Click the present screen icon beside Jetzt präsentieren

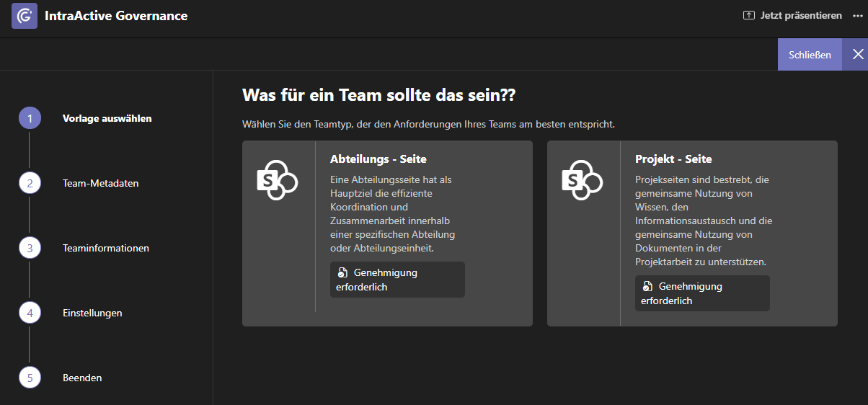click(x=749, y=15)
